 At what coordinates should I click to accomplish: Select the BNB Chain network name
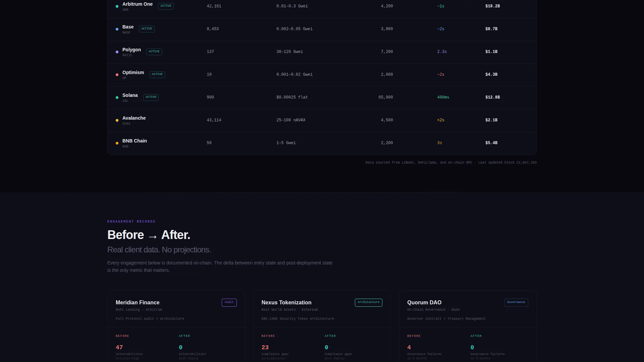pyautogui.click(x=135, y=141)
